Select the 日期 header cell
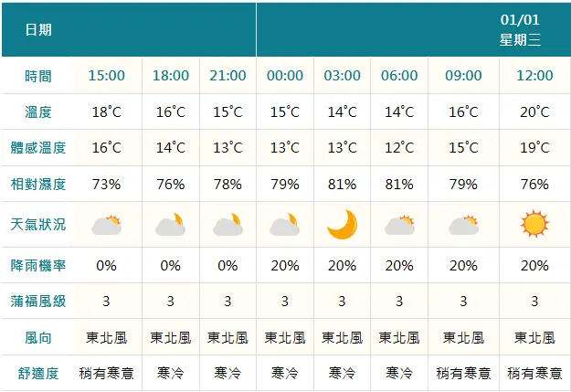The height and width of the screenshot is (392, 571). (x=38, y=29)
